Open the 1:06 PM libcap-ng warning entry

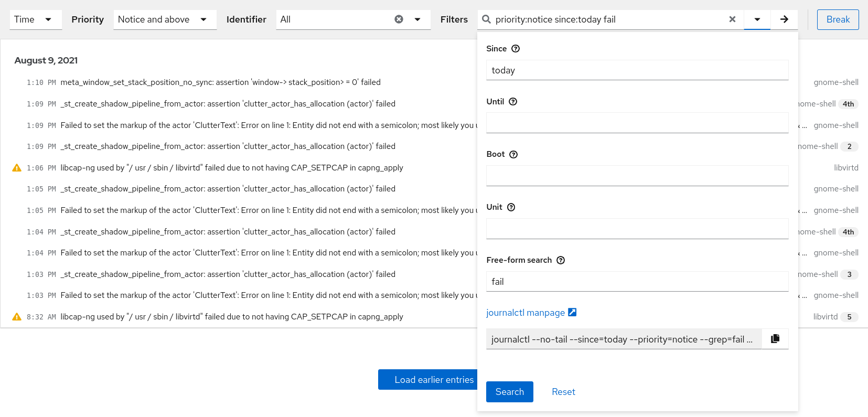[x=231, y=168]
